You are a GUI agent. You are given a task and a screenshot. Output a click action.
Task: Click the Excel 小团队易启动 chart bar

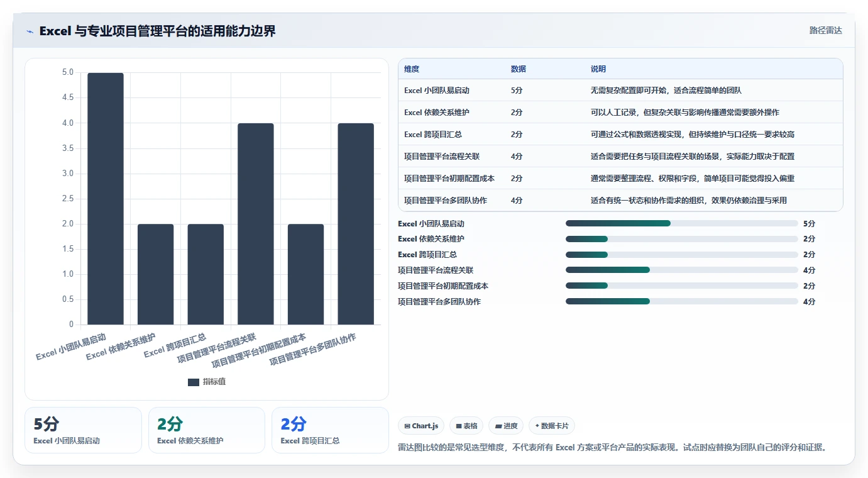coord(106,199)
